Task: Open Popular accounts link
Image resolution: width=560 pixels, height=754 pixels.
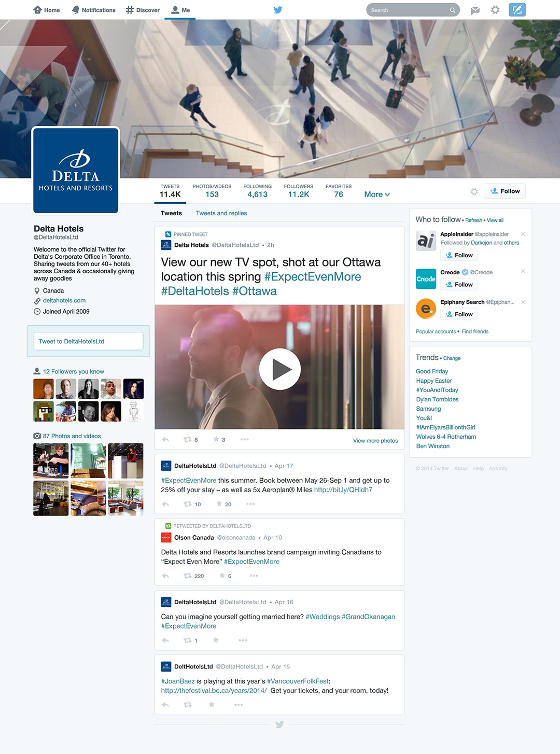Action: 436,331
